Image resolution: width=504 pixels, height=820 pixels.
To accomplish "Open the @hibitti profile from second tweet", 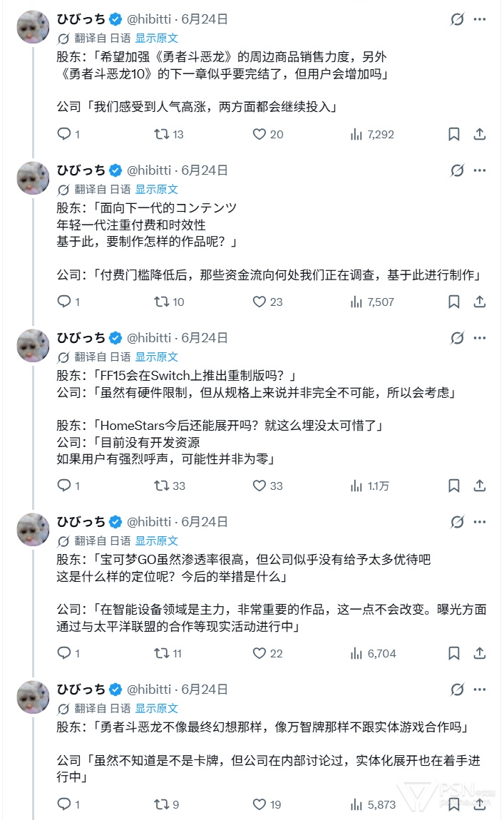I will tap(149, 170).
